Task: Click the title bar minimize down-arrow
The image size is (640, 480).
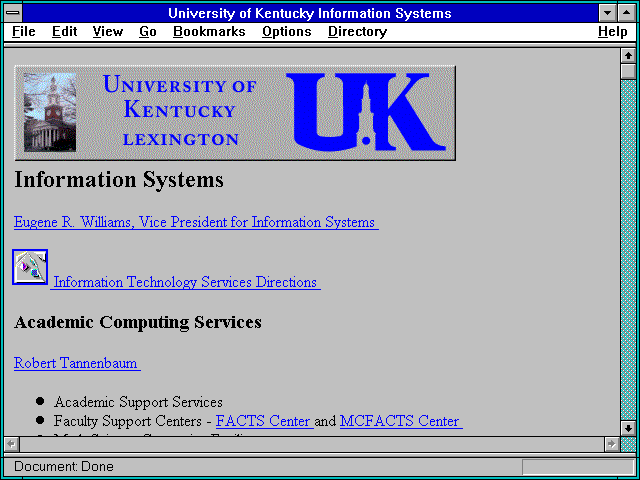Action: click(607, 13)
